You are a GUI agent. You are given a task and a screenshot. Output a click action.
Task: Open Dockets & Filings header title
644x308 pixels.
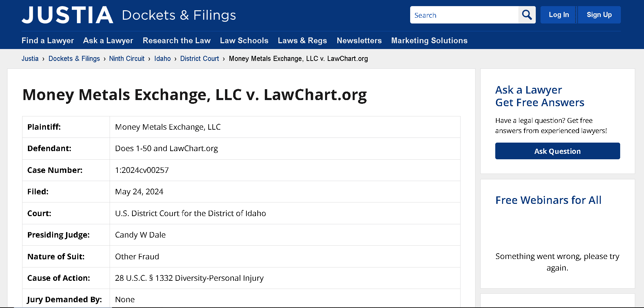click(179, 15)
